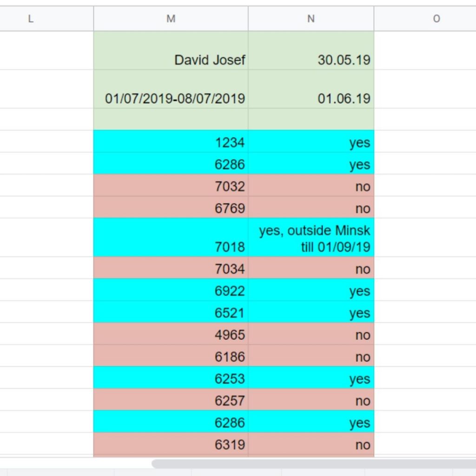Click the horizontal scrollbar at the bottom
This screenshot has height=476, width=476.
(x=311, y=463)
